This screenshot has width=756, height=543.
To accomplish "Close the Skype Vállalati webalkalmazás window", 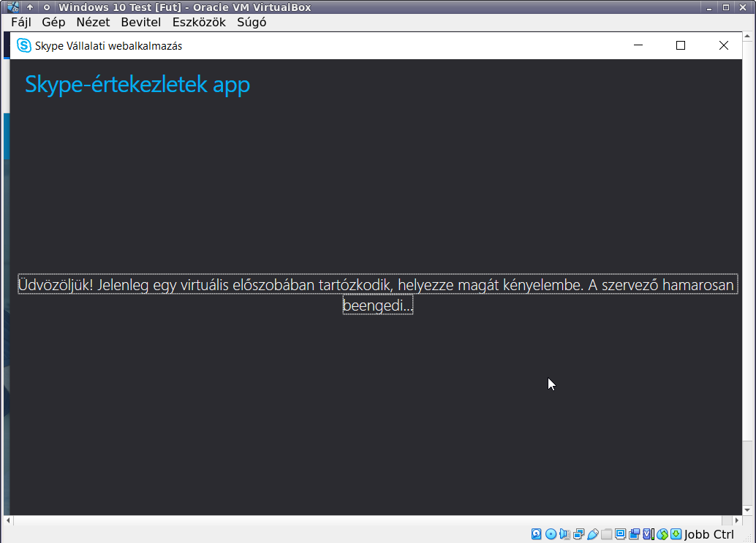I will (x=723, y=45).
